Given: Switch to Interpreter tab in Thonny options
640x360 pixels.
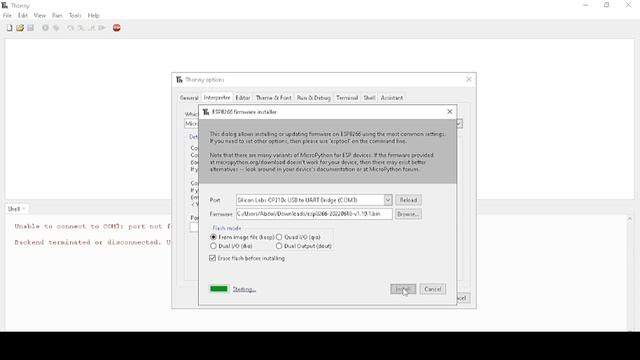Looking at the screenshot, I should click(x=217, y=98).
